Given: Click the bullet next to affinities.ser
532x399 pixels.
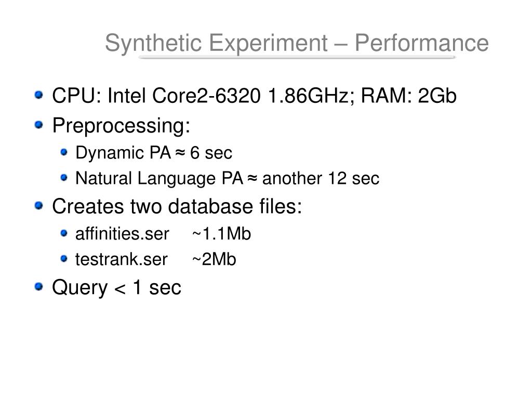Looking at the screenshot, I should (x=64, y=233).
